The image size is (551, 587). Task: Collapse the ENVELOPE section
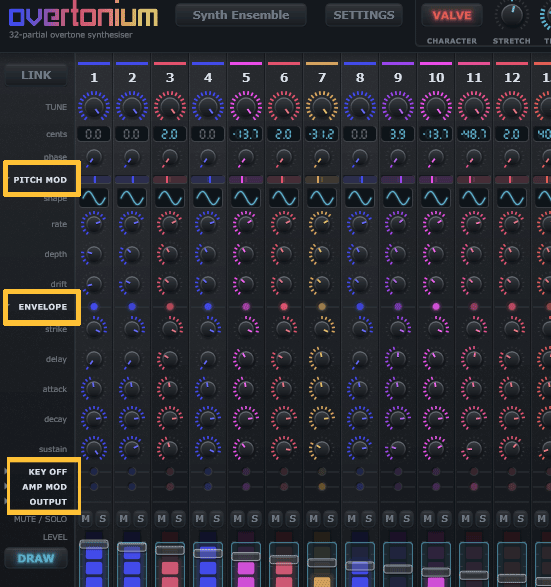point(42,307)
